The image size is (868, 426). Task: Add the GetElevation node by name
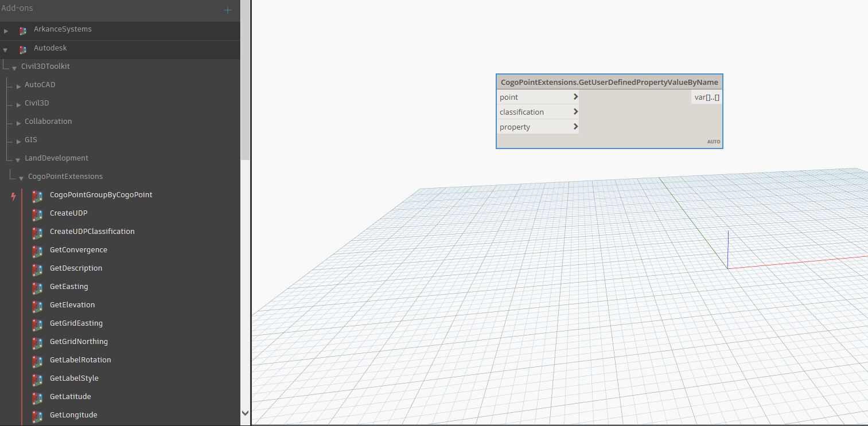coord(72,305)
